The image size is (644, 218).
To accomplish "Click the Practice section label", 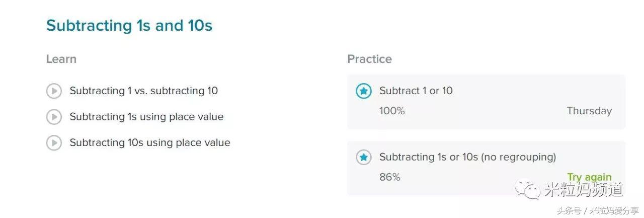I will tap(369, 59).
